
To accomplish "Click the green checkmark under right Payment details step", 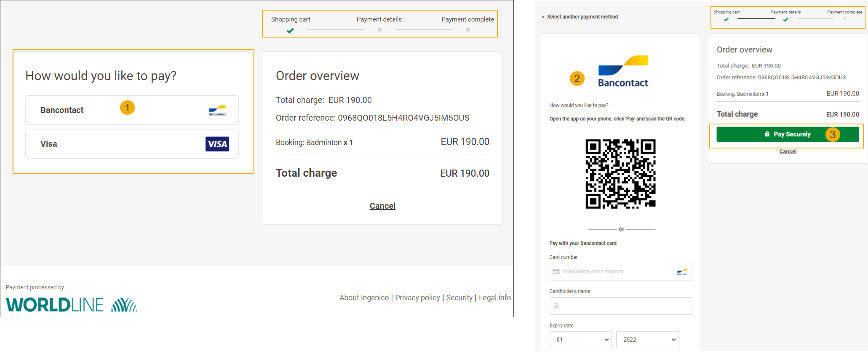I will pos(785,19).
